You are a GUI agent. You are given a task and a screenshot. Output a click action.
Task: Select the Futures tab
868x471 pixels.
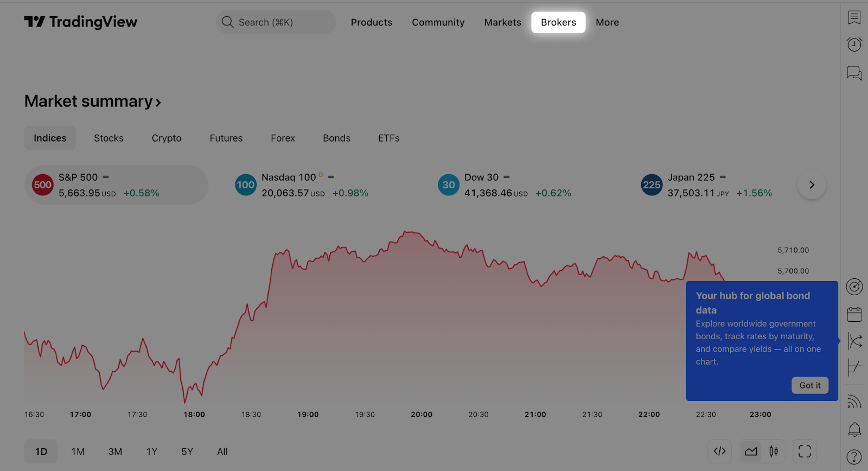coord(226,138)
